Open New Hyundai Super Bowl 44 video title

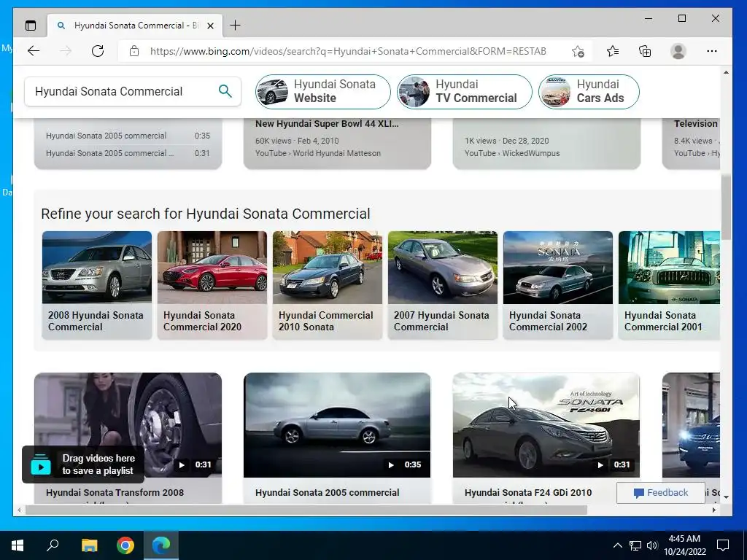tap(327, 124)
